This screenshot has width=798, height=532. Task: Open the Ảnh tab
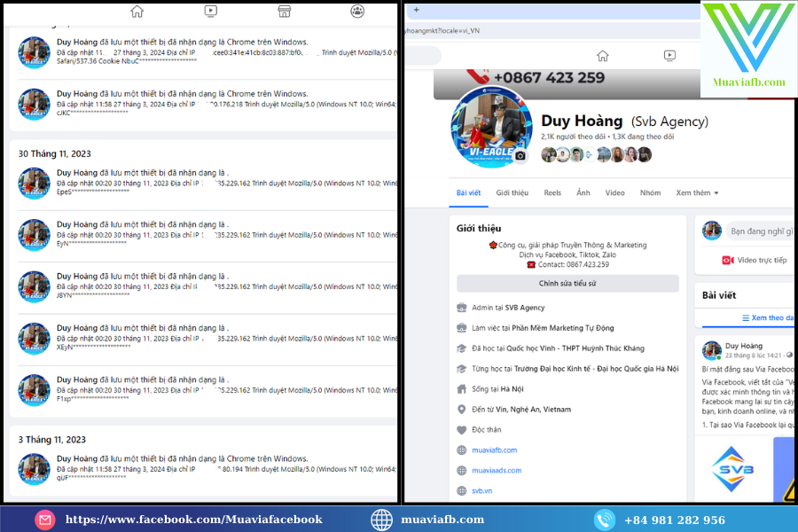[x=583, y=193]
